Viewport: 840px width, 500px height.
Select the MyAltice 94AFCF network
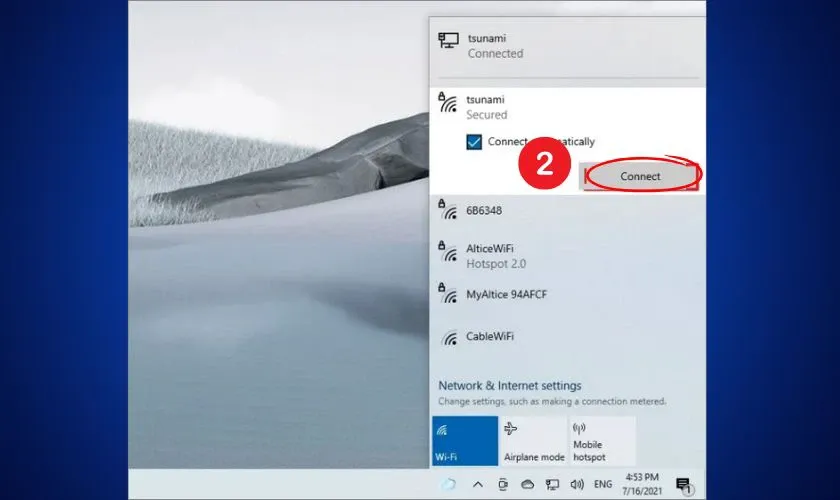tap(567, 295)
